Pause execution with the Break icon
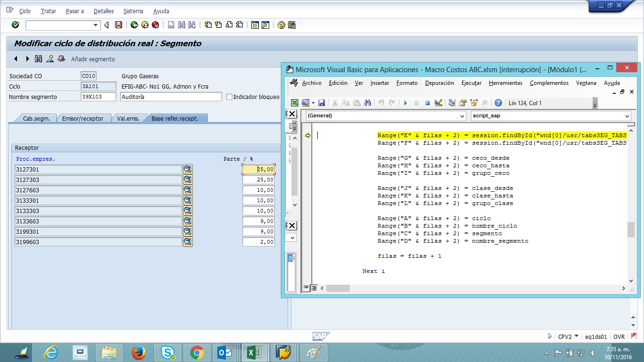Screen dimensions: 644x362 (x=417, y=102)
